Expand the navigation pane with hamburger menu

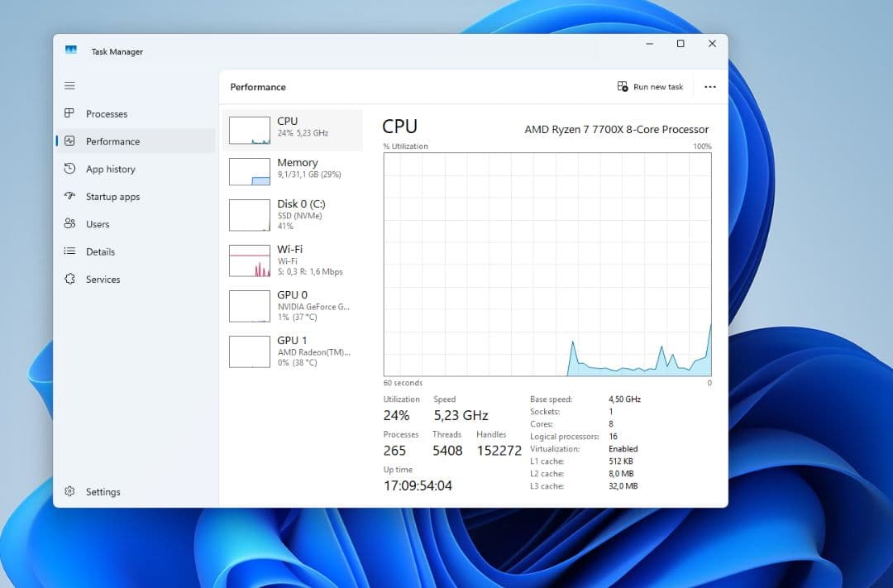point(69,85)
